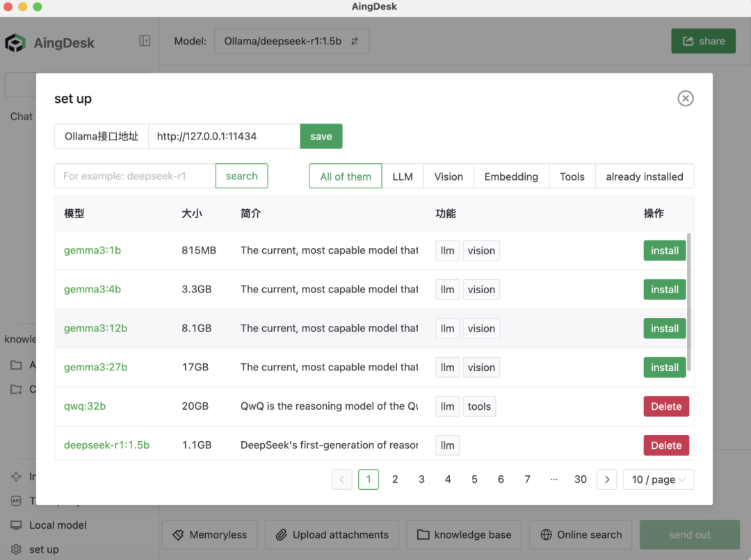Click the swap arrows icon beside the model name
This screenshot has height=560, width=751.
coord(355,41)
